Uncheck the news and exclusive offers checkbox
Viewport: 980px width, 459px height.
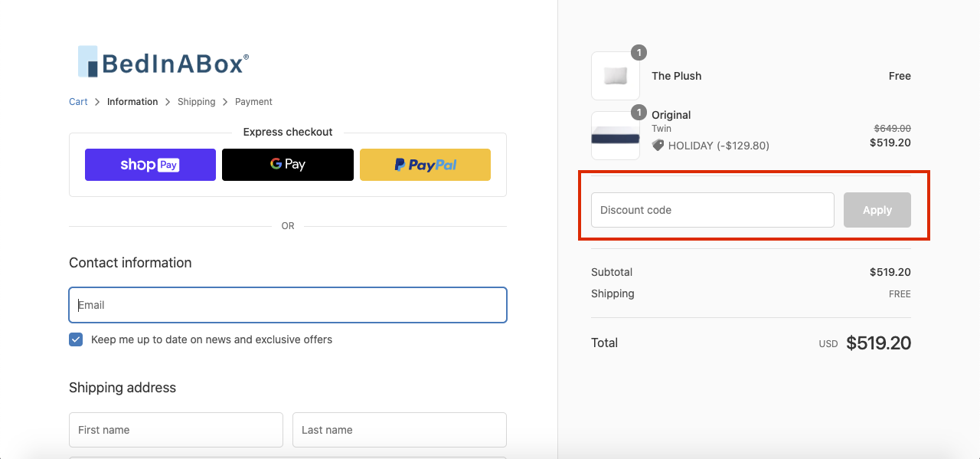76,339
